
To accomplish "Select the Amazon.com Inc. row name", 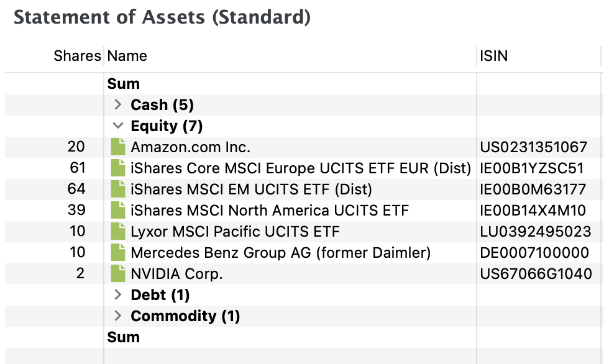I will pos(190,147).
